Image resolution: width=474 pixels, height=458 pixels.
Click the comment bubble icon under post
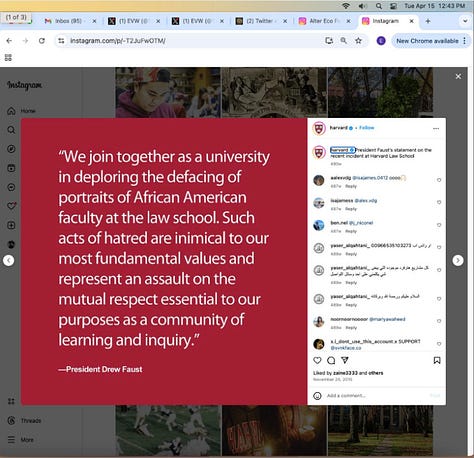coord(331,360)
